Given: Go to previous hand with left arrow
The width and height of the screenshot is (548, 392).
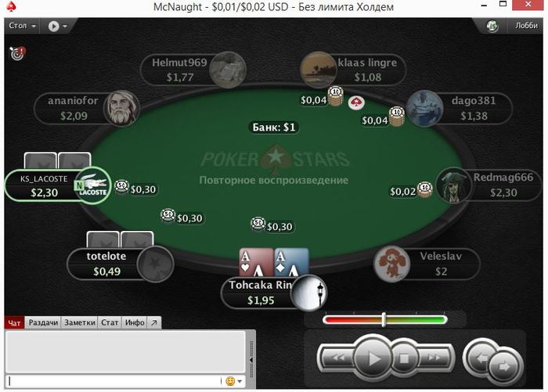Looking at the screenshot, I should click(480, 357).
